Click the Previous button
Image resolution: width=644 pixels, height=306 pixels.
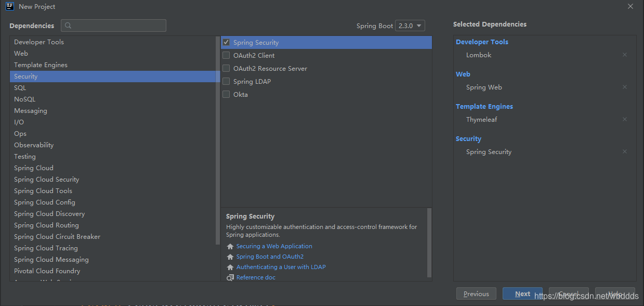tap(476, 293)
